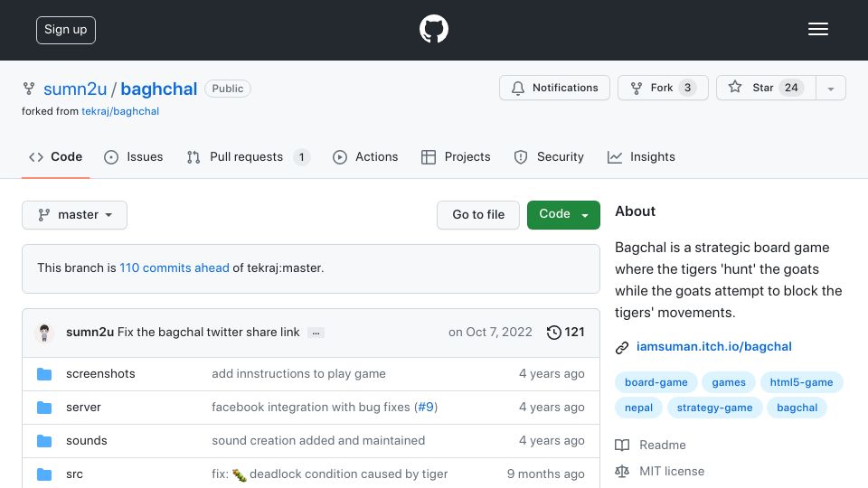Image resolution: width=868 pixels, height=488 pixels.
Task: Select the games topic tag
Action: pos(729,382)
